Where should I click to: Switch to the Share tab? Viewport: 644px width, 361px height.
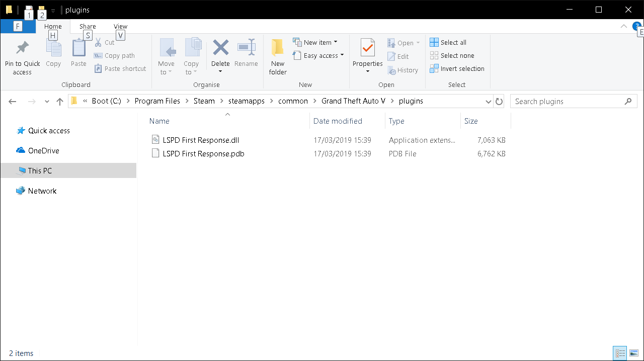pos(88,27)
